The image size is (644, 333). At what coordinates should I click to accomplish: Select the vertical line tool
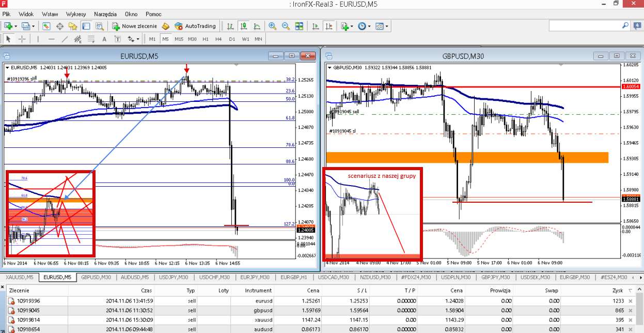38,39
